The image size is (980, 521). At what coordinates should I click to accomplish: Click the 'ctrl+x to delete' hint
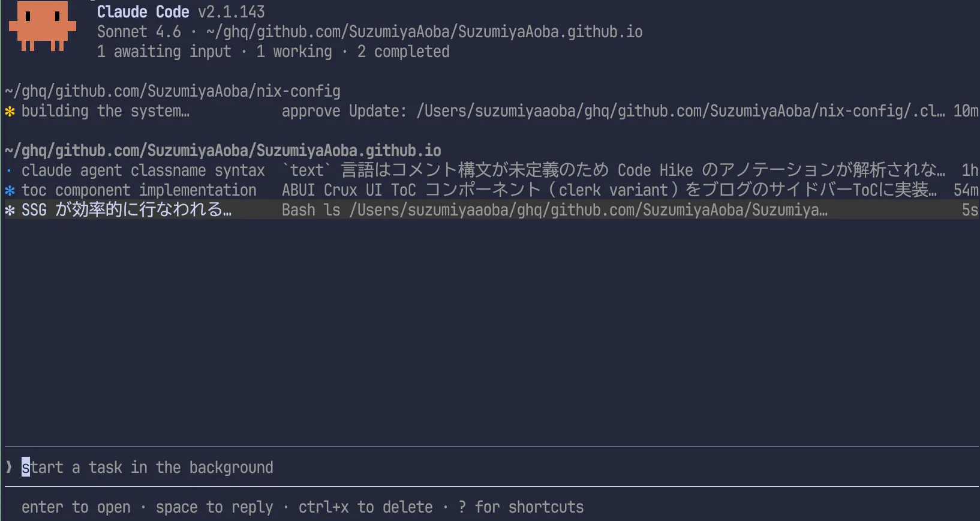[366, 507]
